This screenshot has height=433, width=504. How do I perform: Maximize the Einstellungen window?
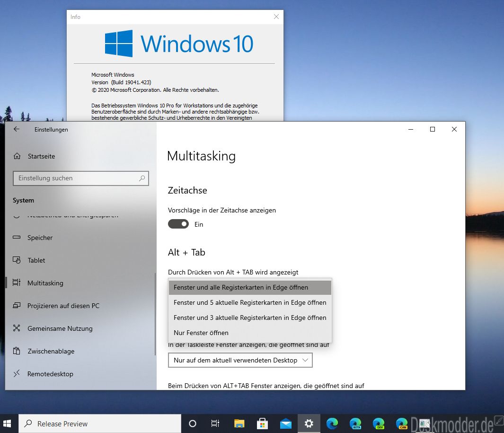(433, 129)
